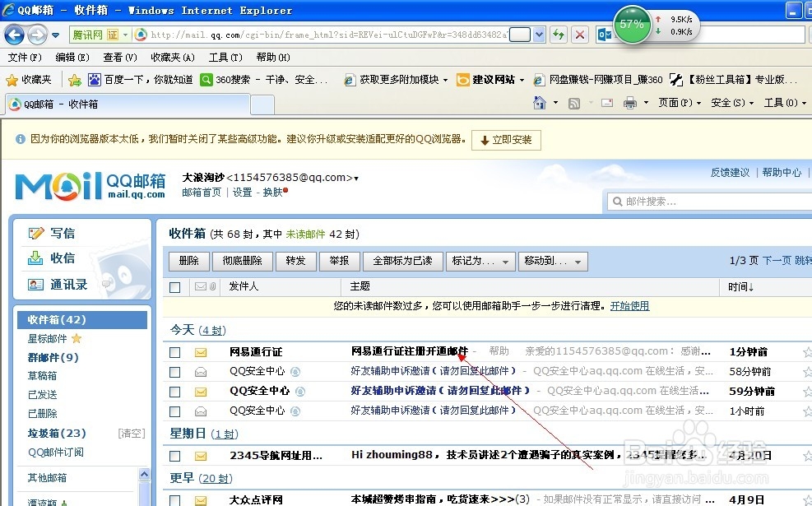Image resolution: width=812 pixels, height=506 pixels.
Task: Open the 标记为... dropdown
Action: 480,261
